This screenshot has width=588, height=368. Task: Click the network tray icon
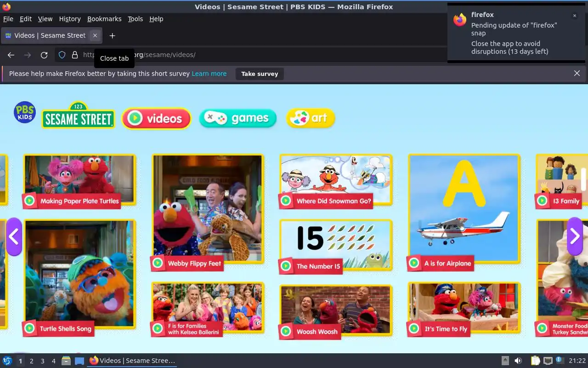coord(548,361)
